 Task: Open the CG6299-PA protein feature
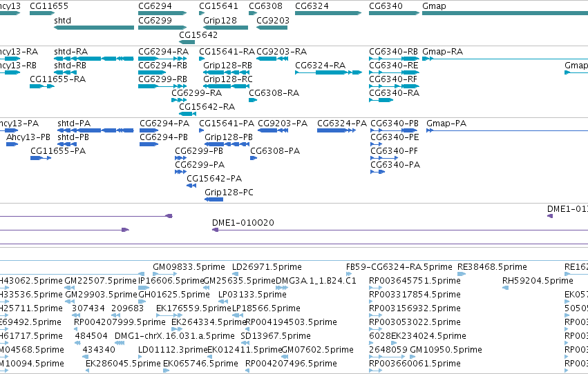(x=180, y=172)
